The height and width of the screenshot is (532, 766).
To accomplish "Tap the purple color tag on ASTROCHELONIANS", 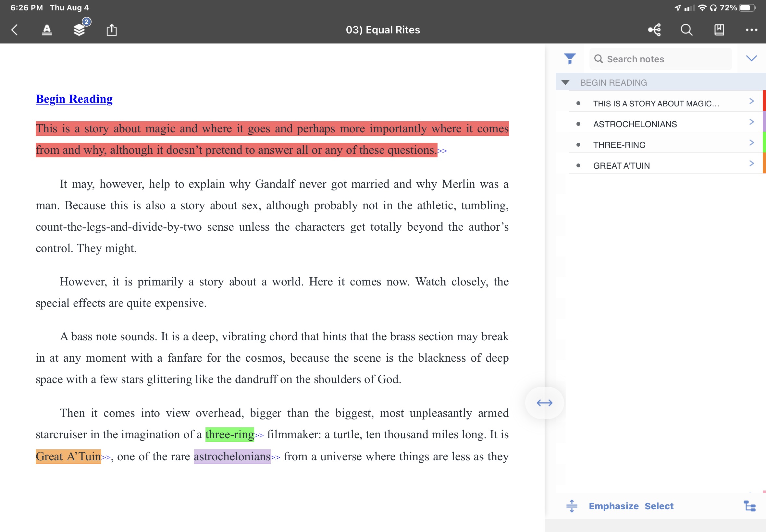I will 764,122.
